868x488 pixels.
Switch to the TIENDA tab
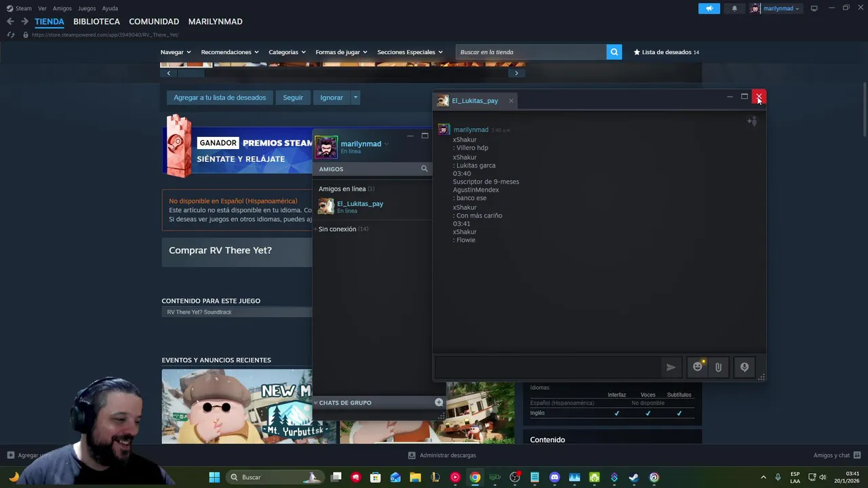click(x=50, y=22)
